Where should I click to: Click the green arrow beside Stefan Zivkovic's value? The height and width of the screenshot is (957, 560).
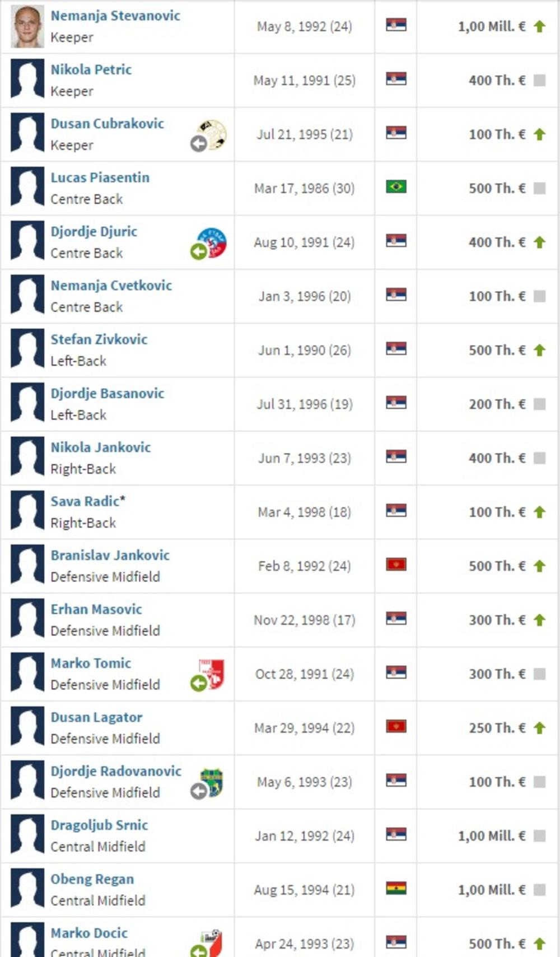pos(539,351)
